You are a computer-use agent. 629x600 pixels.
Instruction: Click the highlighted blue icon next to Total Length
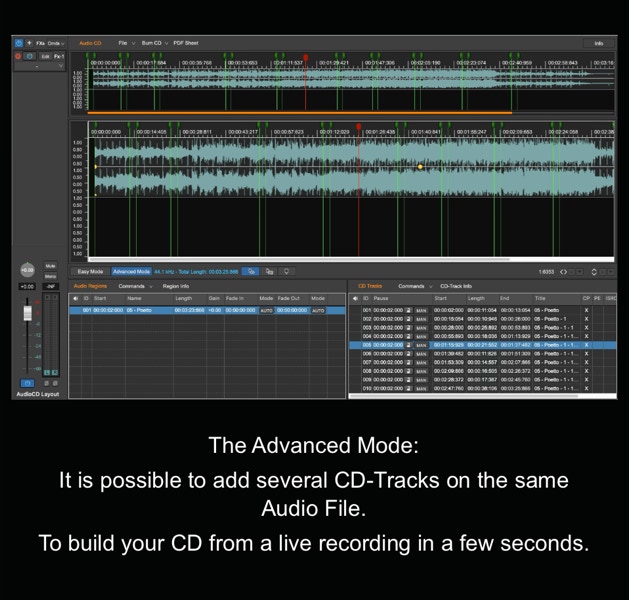pos(252,271)
